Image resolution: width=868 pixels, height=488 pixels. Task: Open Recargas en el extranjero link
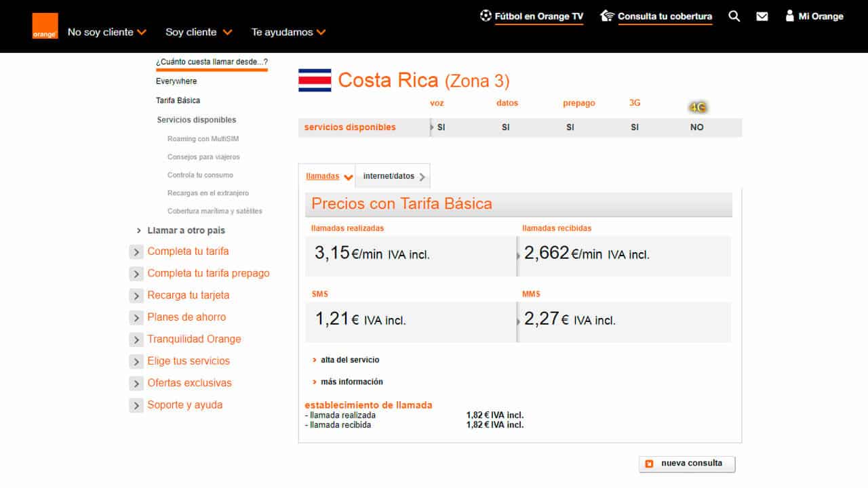208,193
